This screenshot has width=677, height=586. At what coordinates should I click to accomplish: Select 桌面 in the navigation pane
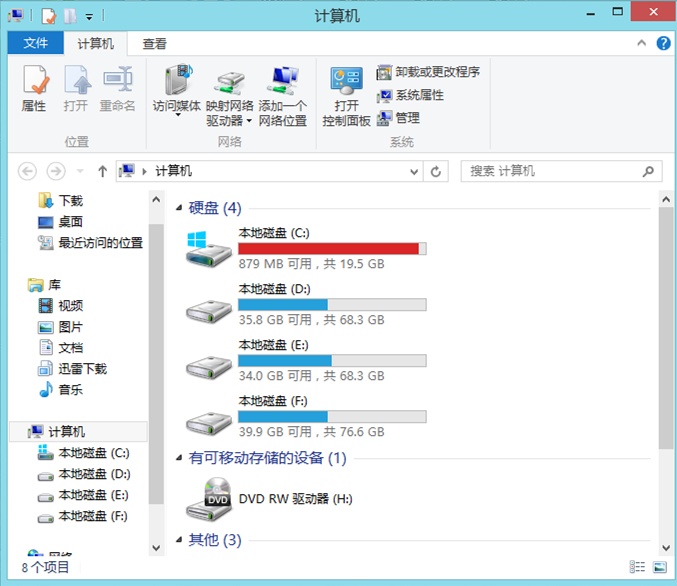coord(60,222)
